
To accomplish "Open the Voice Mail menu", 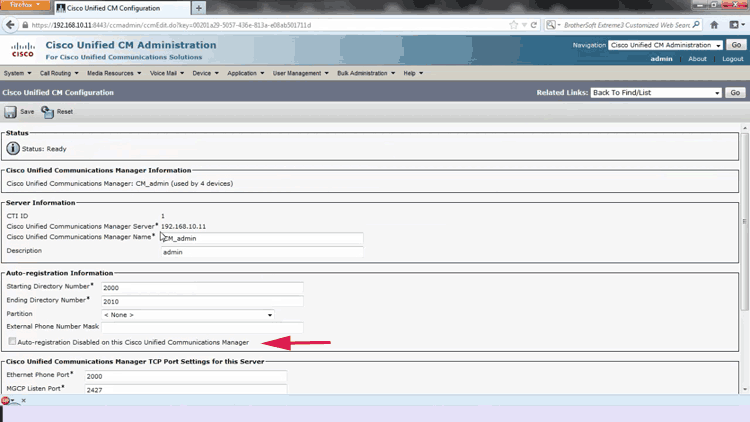I will pos(166,73).
